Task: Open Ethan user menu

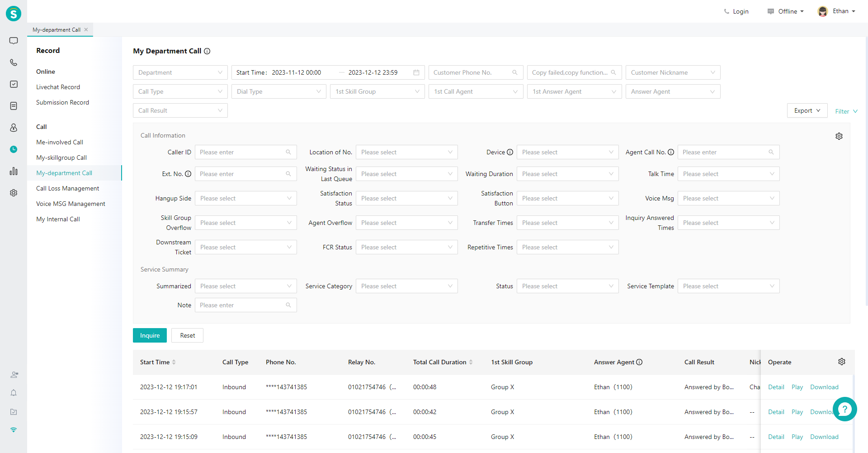Action: pos(844,11)
